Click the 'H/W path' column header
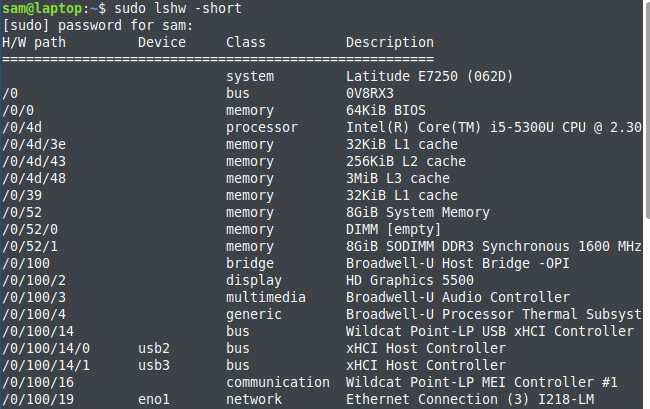 pos(34,43)
